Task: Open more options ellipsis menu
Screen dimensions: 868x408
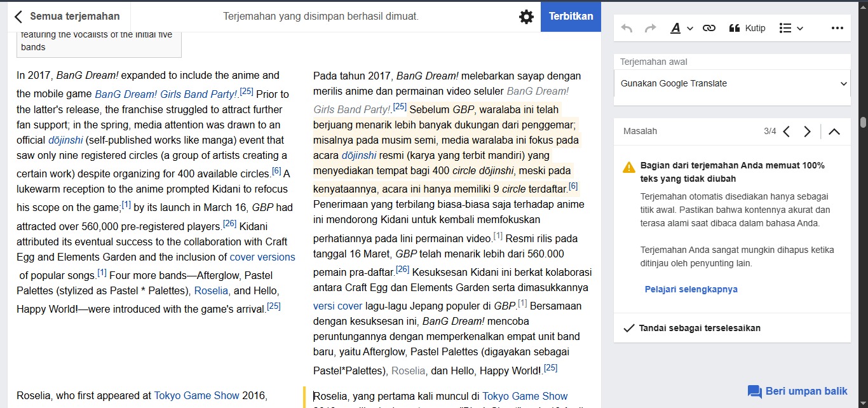Action: (837, 28)
